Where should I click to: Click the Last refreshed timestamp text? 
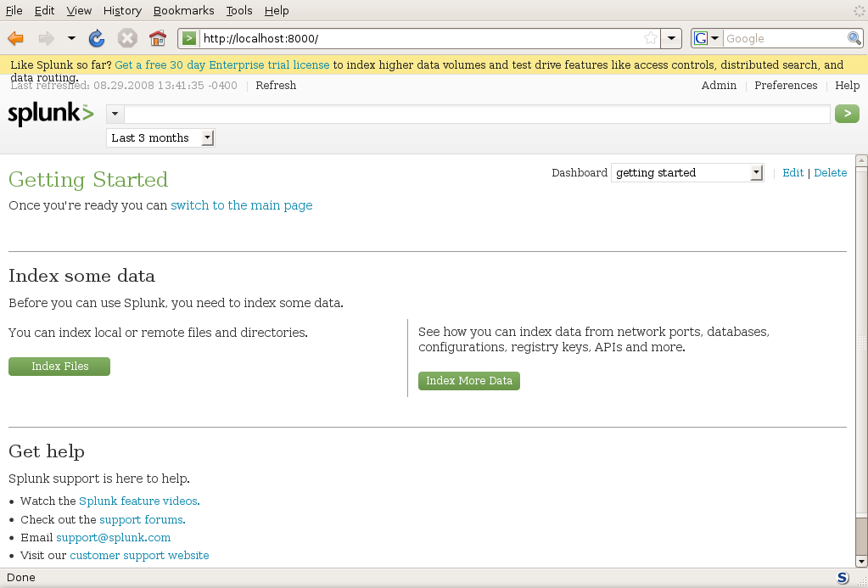[124, 85]
